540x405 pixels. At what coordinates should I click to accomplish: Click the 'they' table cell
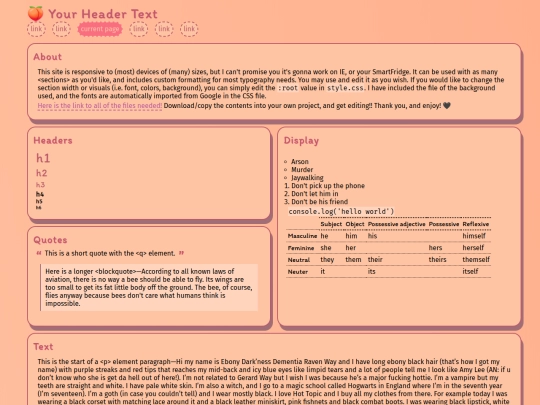click(327, 260)
